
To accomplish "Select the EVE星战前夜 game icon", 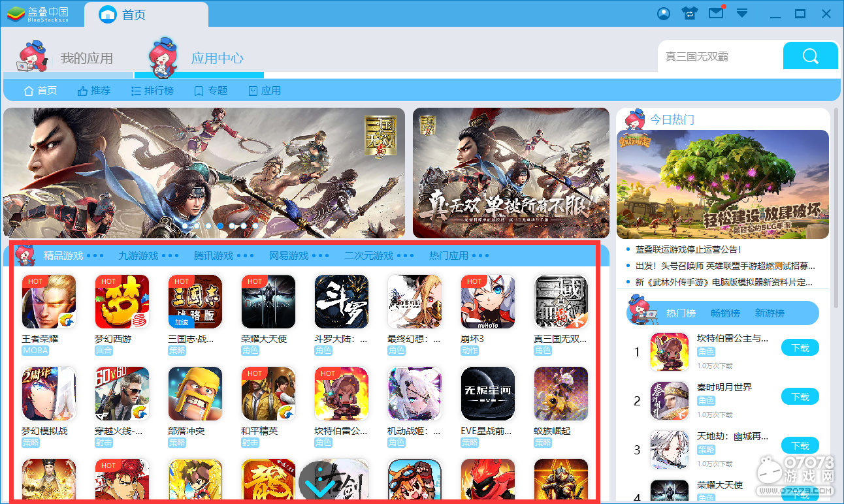I will click(x=488, y=394).
